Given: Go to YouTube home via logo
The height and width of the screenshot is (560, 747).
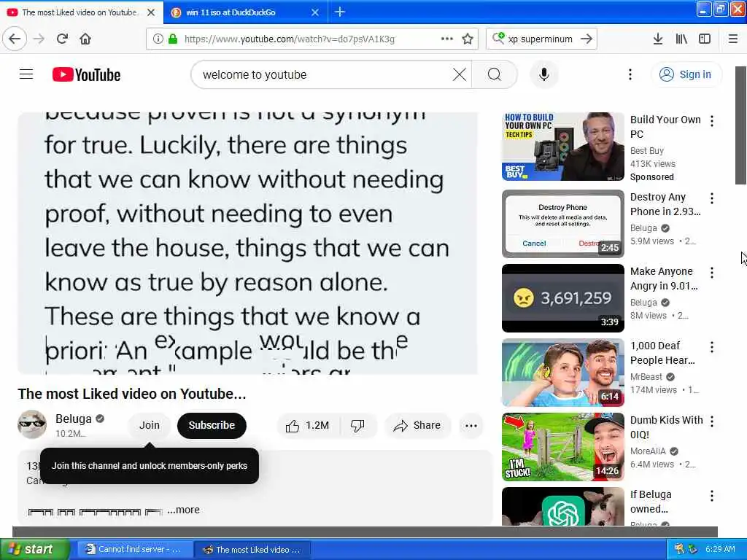Looking at the screenshot, I should click(86, 75).
